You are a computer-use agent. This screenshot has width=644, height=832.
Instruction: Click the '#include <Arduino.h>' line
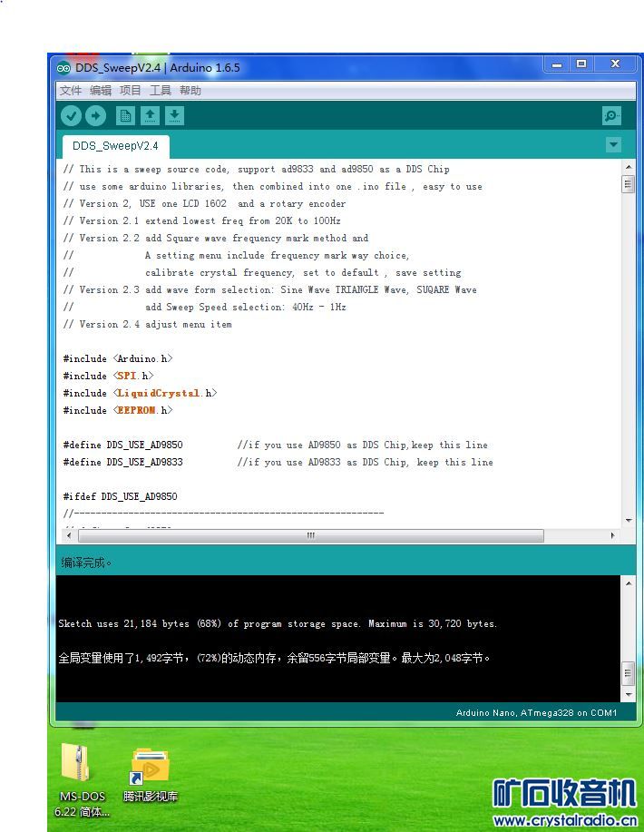(118, 358)
